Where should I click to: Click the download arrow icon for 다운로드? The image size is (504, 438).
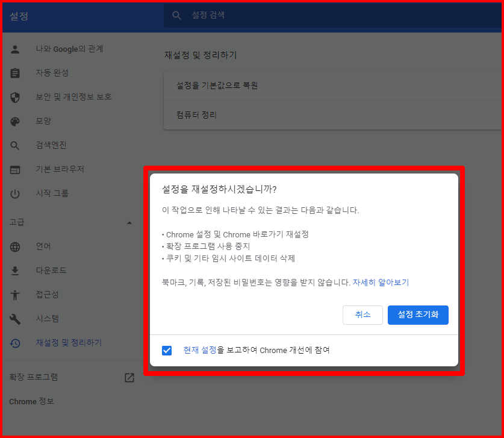click(x=15, y=271)
